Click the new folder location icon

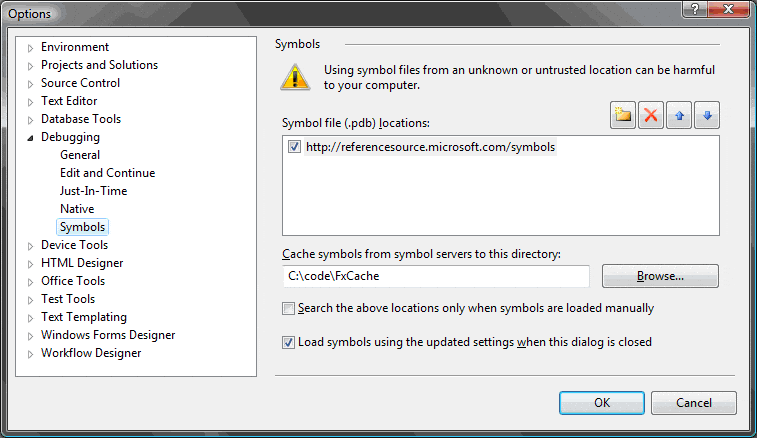(x=624, y=115)
